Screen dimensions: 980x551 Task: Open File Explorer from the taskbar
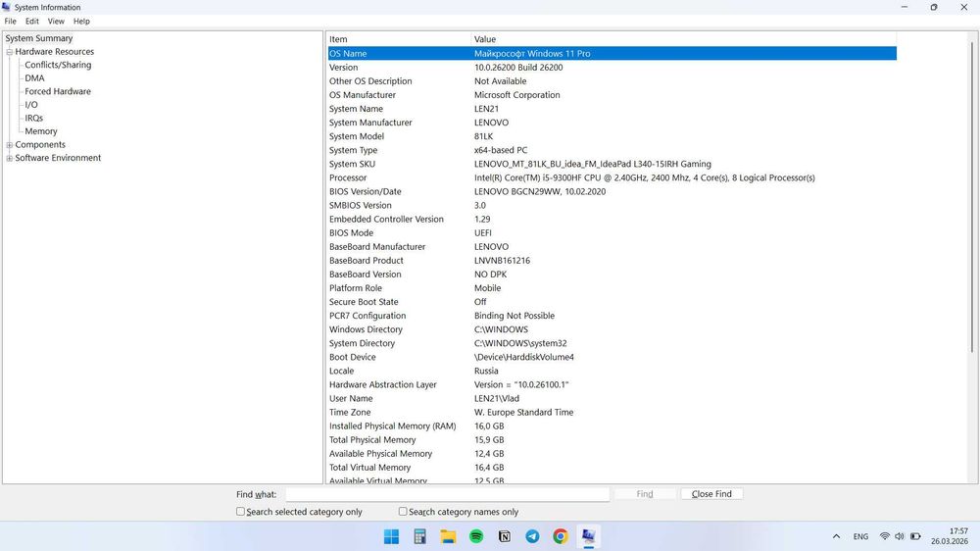point(448,536)
